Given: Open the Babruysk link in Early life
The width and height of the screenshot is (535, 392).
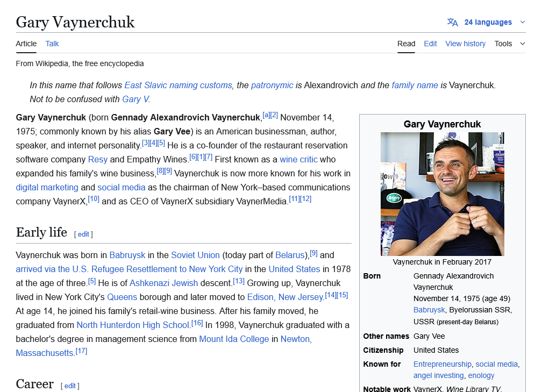Looking at the screenshot, I should pos(127,255).
